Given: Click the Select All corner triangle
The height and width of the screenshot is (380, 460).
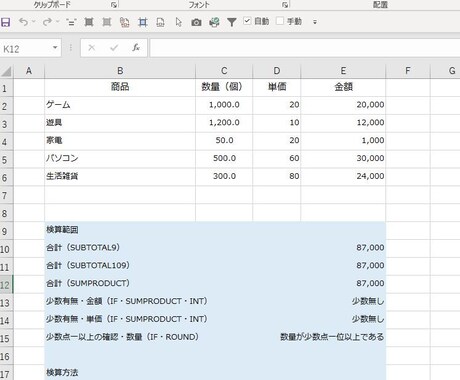Looking at the screenshot, I should tap(6, 71).
